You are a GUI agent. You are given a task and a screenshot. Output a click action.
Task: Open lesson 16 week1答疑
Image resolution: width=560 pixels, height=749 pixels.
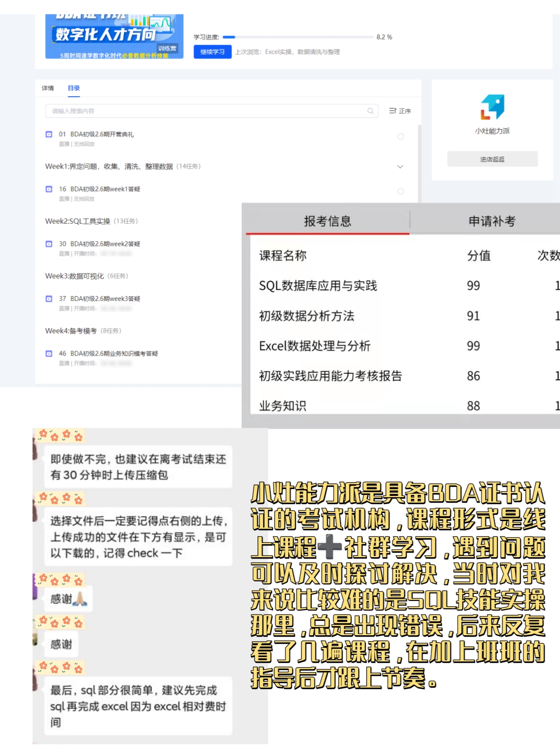pyautogui.click(x=99, y=189)
